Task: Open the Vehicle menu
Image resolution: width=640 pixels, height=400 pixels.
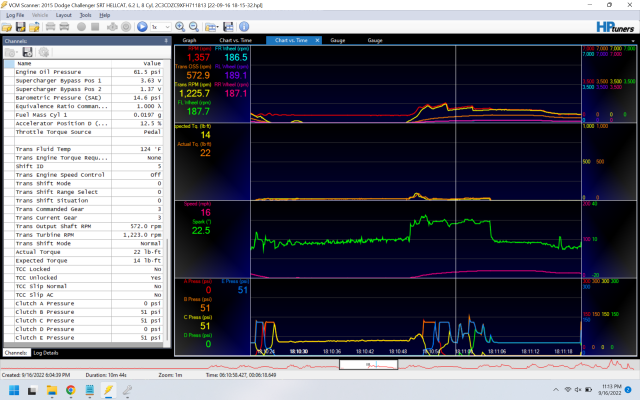Action: click(x=40, y=15)
